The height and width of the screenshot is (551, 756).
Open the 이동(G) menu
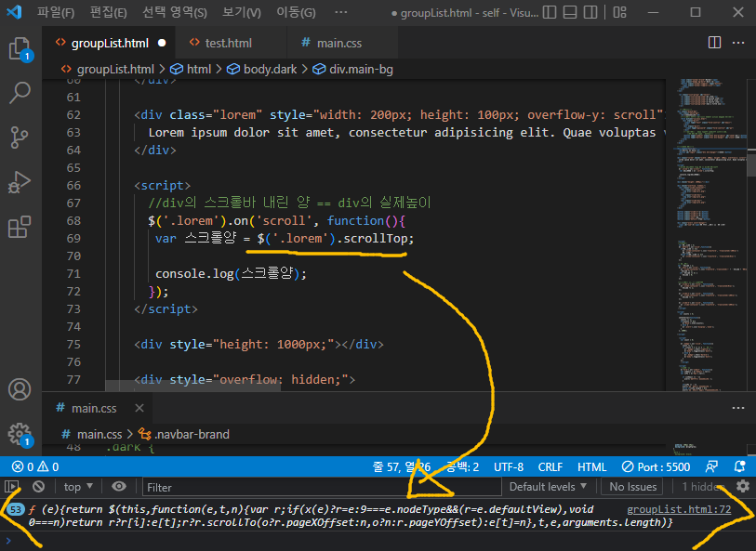pyautogui.click(x=296, y=12)
